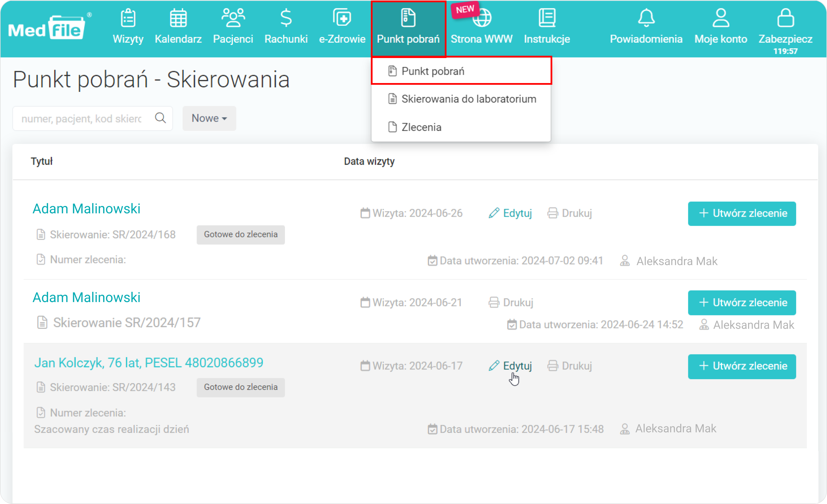This screenshot has width=827, height=504.
Task: Click the search magnifier icon
Action: tap(160, 118)
